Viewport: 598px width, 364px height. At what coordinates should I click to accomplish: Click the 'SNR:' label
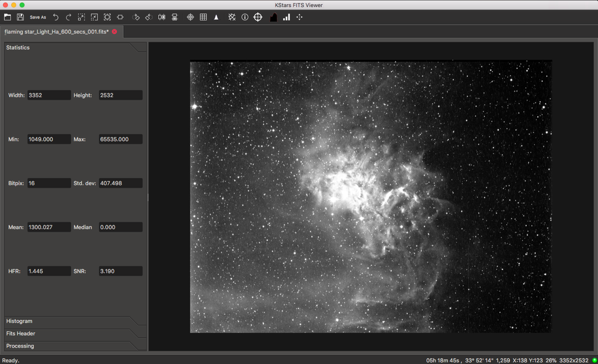79,271
